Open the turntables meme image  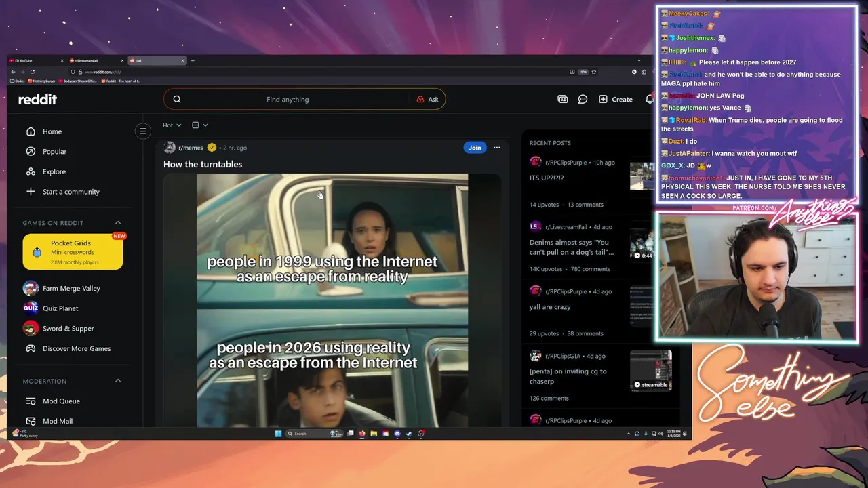point(332,300)
